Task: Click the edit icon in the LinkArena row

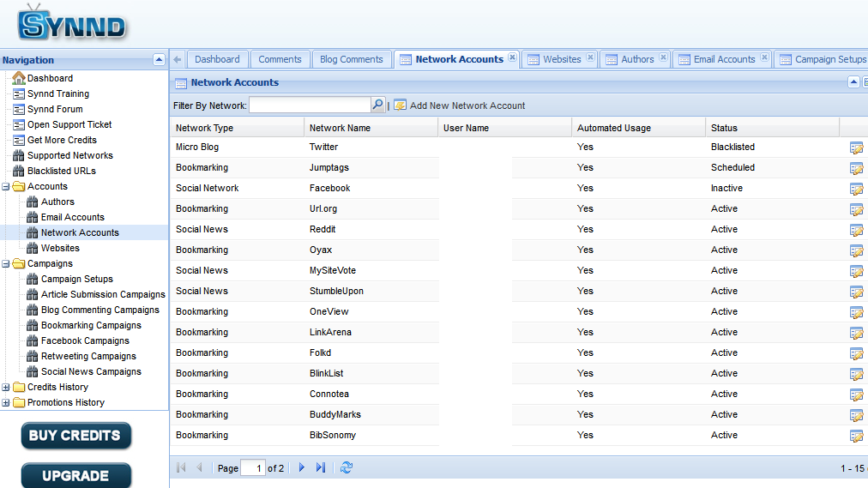Action: click(856, 333)
